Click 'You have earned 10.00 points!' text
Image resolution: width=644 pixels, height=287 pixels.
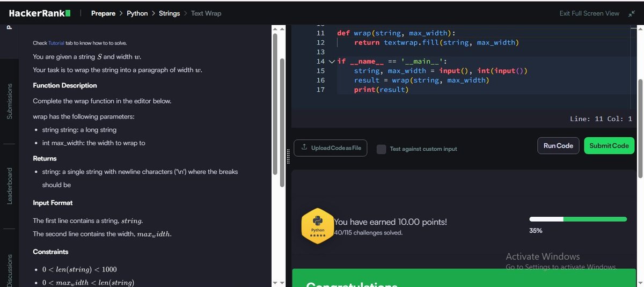(391, 222)
